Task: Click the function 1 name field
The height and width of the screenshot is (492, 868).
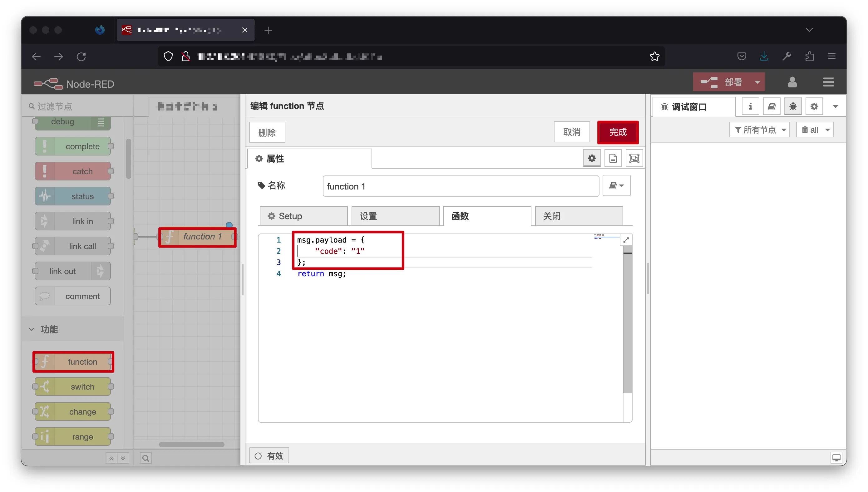Action: click(461, 186)
